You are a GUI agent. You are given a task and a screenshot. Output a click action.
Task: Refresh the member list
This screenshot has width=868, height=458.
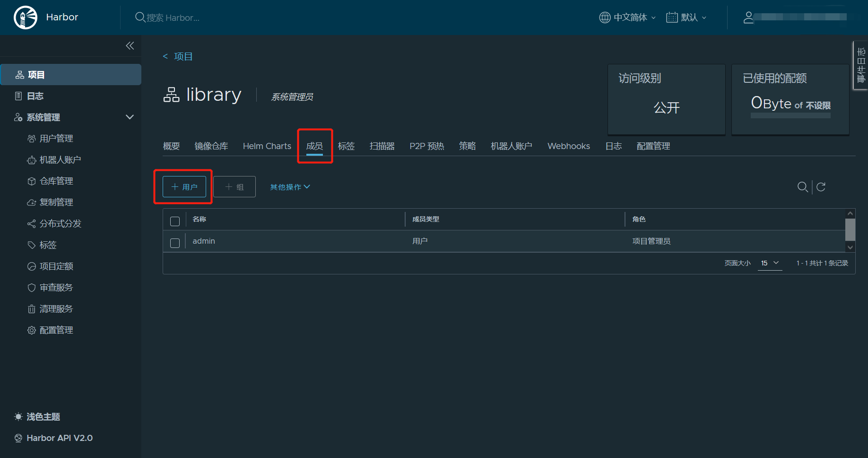point(821,187)
